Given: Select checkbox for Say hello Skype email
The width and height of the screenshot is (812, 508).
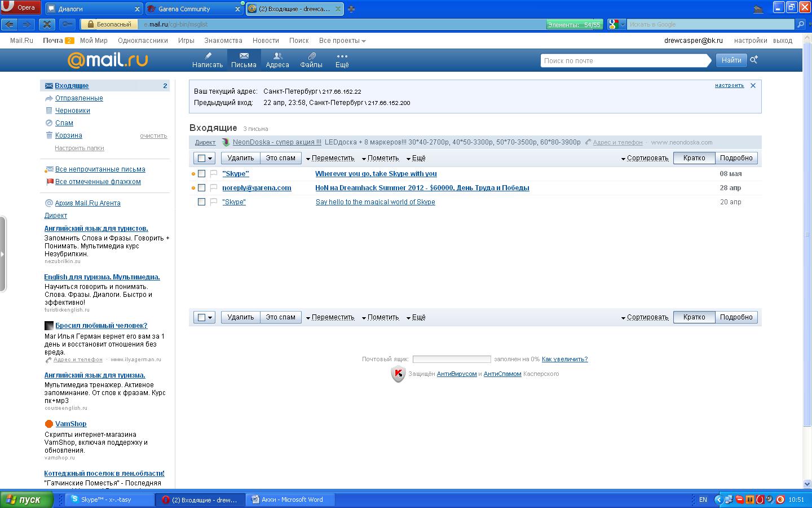Looking at the screenshot, I should [x=201, y=202].
